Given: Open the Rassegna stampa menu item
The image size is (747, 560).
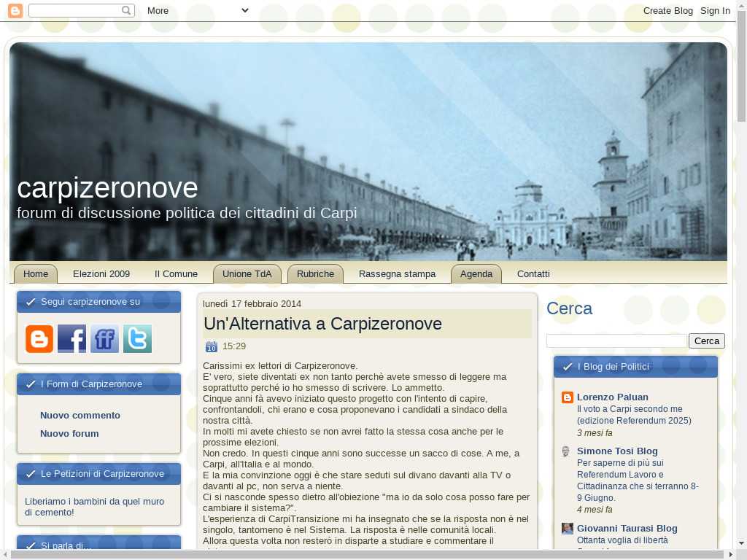Looking at the screenshot, I should [398, 274].
